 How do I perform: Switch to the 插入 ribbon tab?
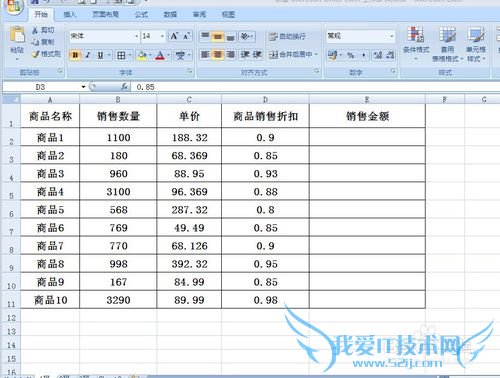click(x=70, y=14)
